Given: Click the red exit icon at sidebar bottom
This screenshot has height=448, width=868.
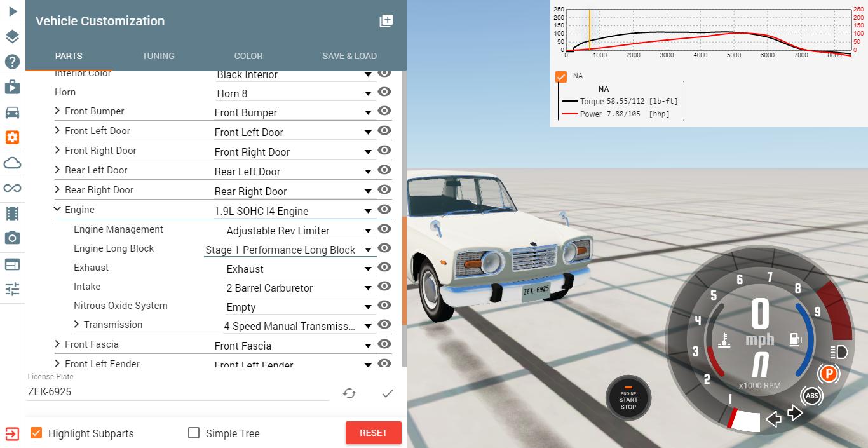Looking at the screenshot, I should tap(12, 433).
